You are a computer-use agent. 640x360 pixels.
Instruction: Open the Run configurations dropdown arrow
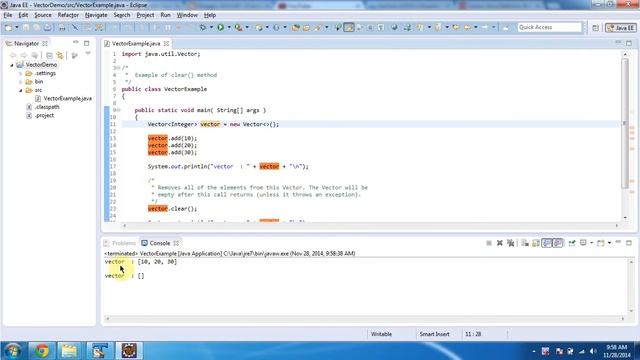[x=229, y=27]
